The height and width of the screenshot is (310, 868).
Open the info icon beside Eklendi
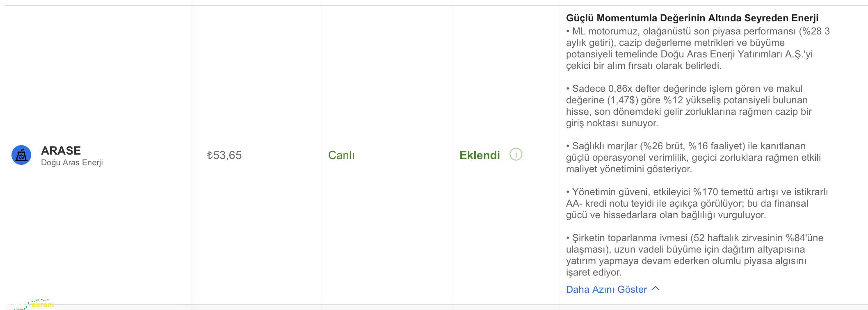pyautogui.click(x=516, y=155)
